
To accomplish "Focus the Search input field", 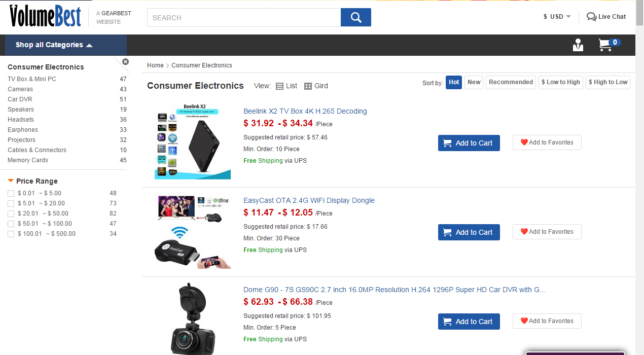I will point(244,18).
